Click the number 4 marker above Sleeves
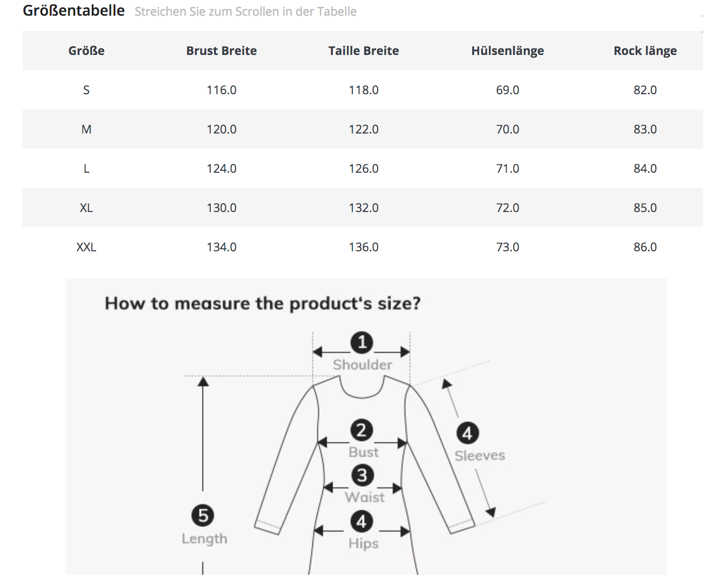Screen dimensions: 703x588 click(467, 433)
